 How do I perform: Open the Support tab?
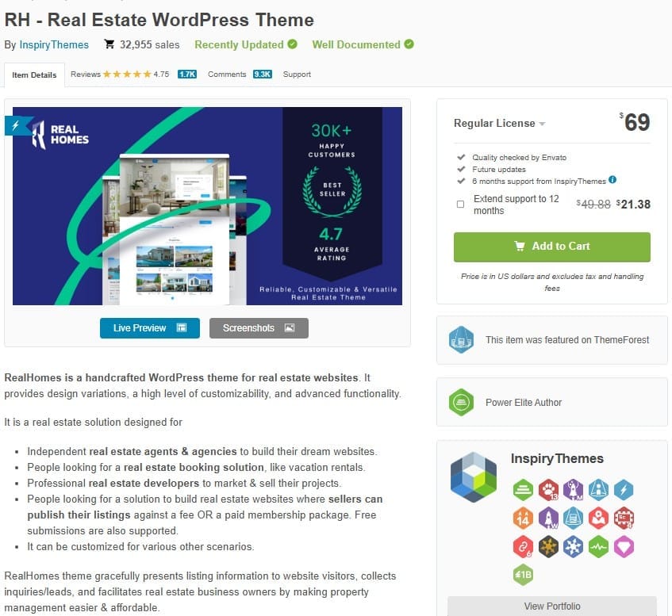pos(297,75)
